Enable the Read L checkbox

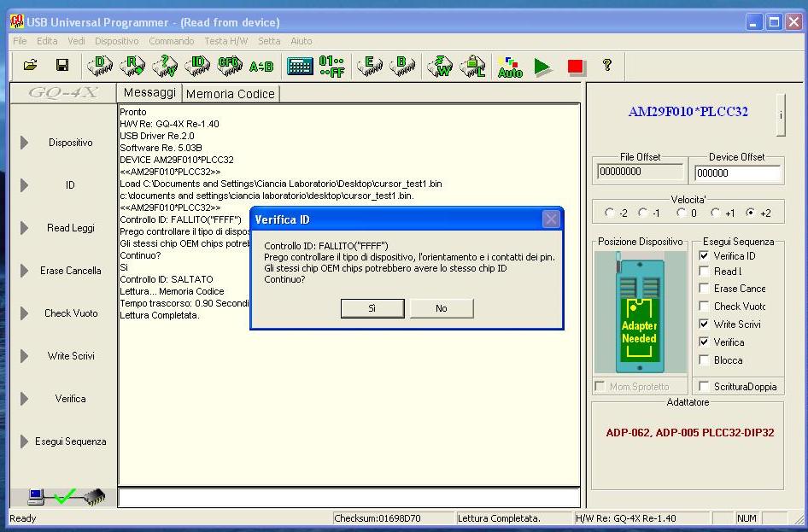704,272
